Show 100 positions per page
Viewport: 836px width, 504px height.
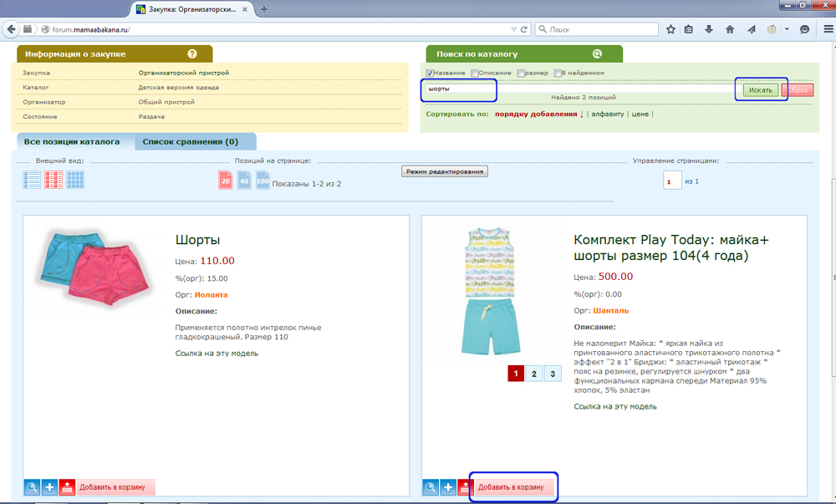click(263, 180)
